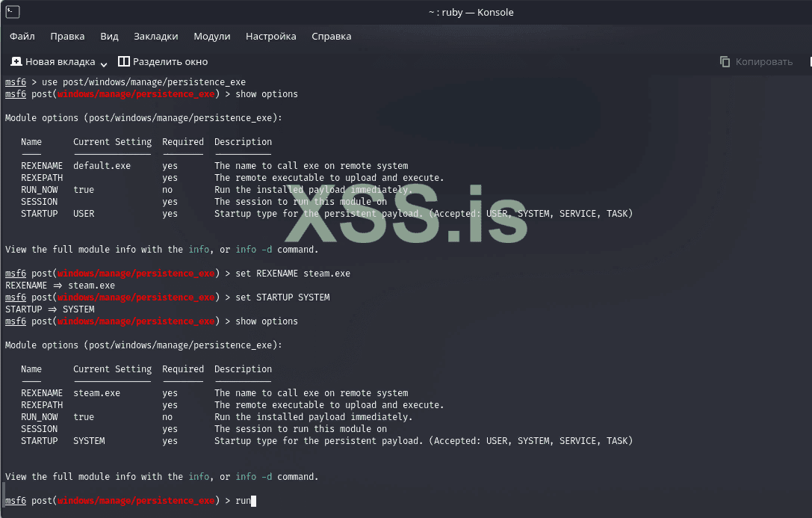This screenshot has height=518, width=812.
Task: Open the Файл menu
Action: (x=22, y=37)
